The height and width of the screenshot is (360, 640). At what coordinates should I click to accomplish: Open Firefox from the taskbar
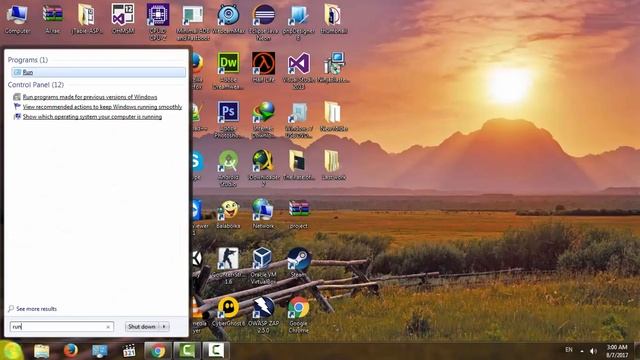pyautogui.click(x=71, y=351)
